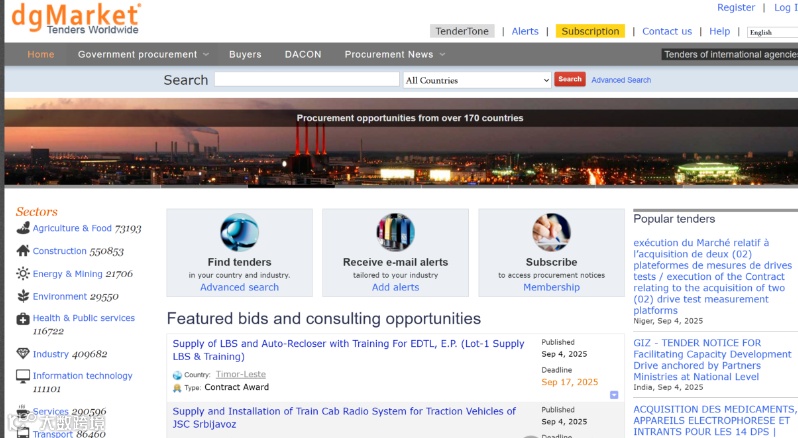Expand the Government procurement menu

[x=143, y=54]
